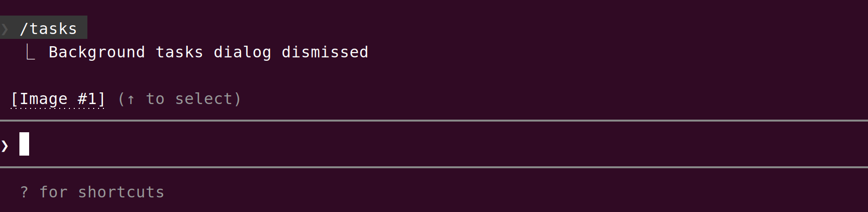Click the '#1' number in image tag
This screenshot has height=212, width=868.
pos(87,99)
